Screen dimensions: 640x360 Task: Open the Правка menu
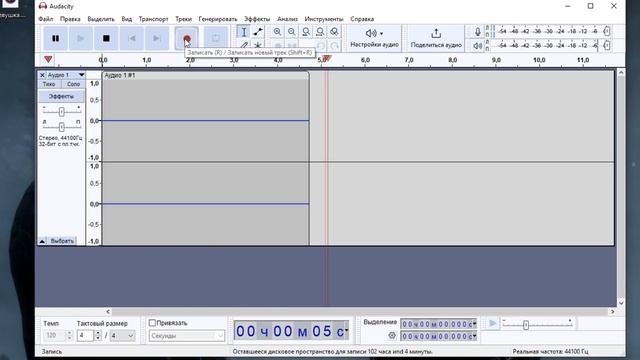click(70, 19)
